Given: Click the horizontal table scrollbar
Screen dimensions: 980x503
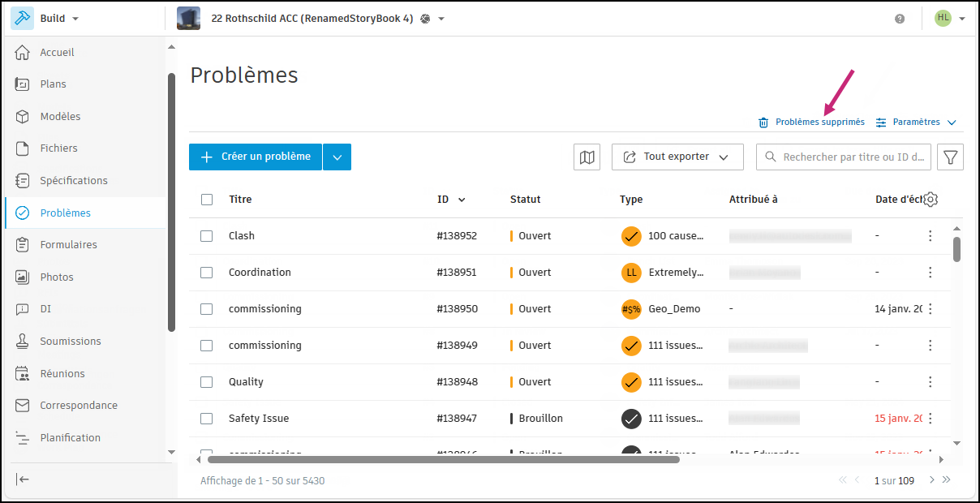Looking at the screenshot, I should (x=443, y=459).
